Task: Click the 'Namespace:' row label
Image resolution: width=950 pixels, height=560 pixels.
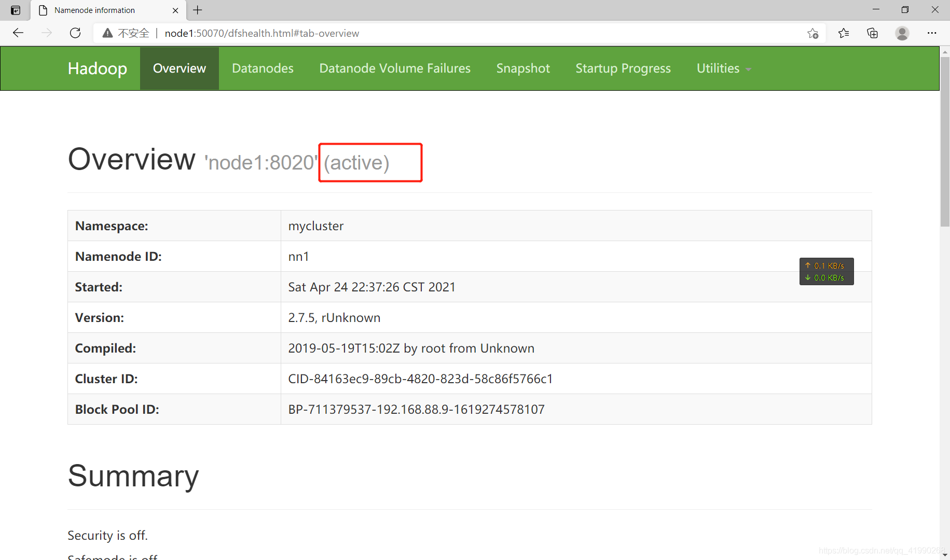Action: click(112, 226)
